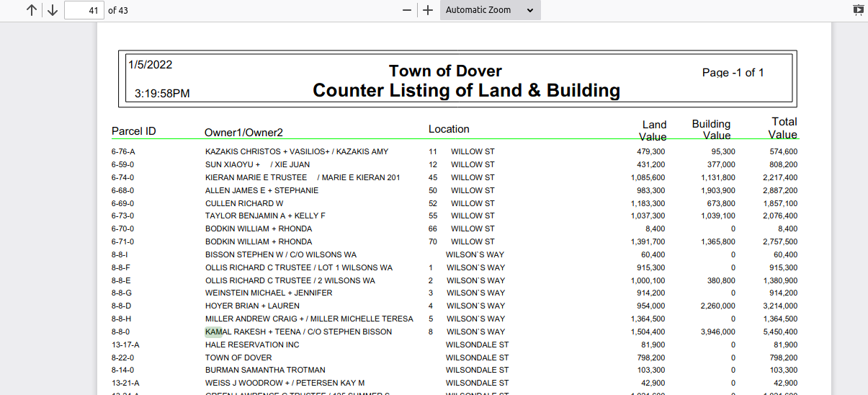The height and width of the screenshot is (395, 868).
Task: Switch to presentation mode icon
Action: [858, 10]
